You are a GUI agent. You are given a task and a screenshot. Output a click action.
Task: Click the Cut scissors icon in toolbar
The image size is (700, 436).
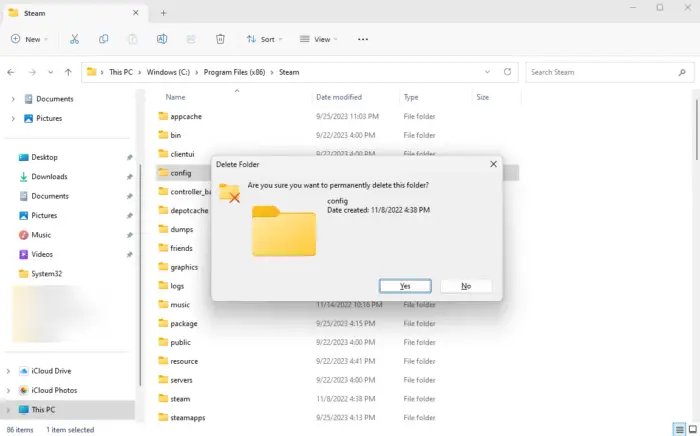(x=75, y=39)
